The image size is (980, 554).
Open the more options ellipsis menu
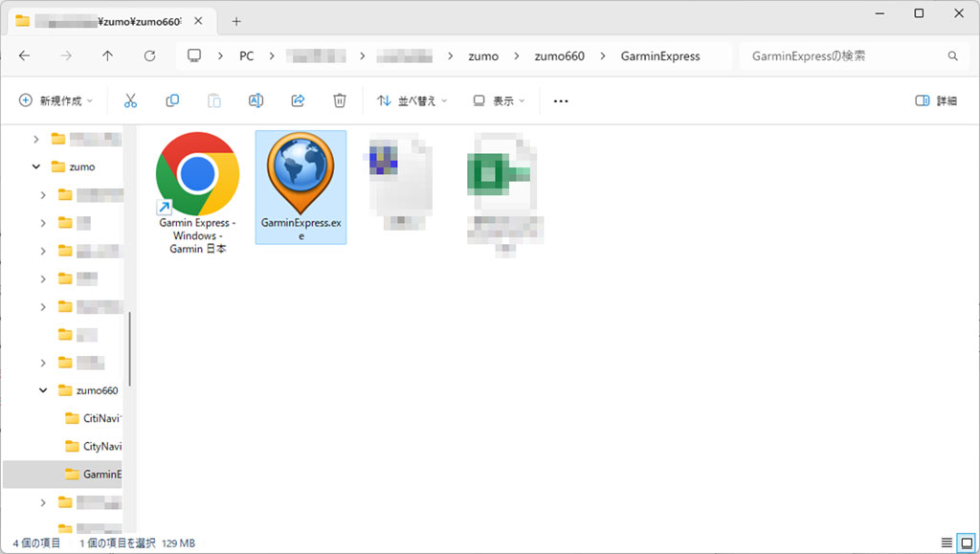561,101
